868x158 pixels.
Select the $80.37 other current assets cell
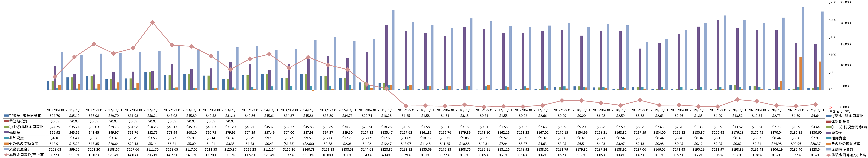click(815, 144)
